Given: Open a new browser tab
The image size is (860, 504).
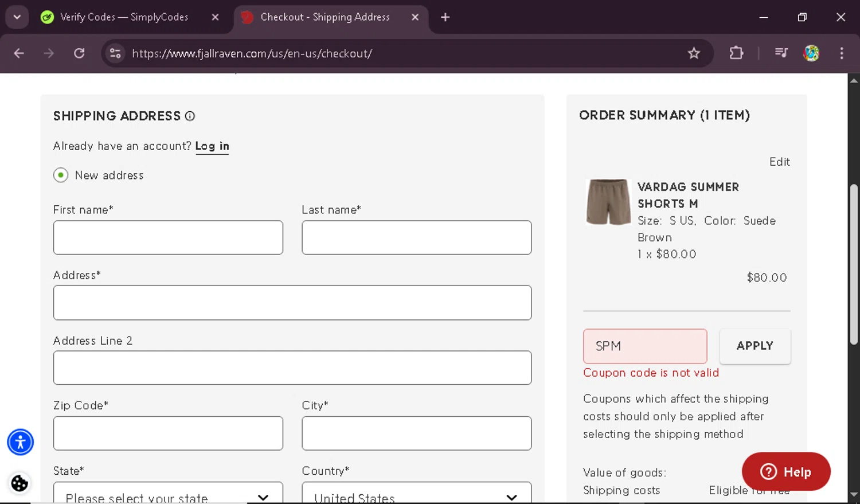Looking at the screenshot, I should [x=445, y=17].
